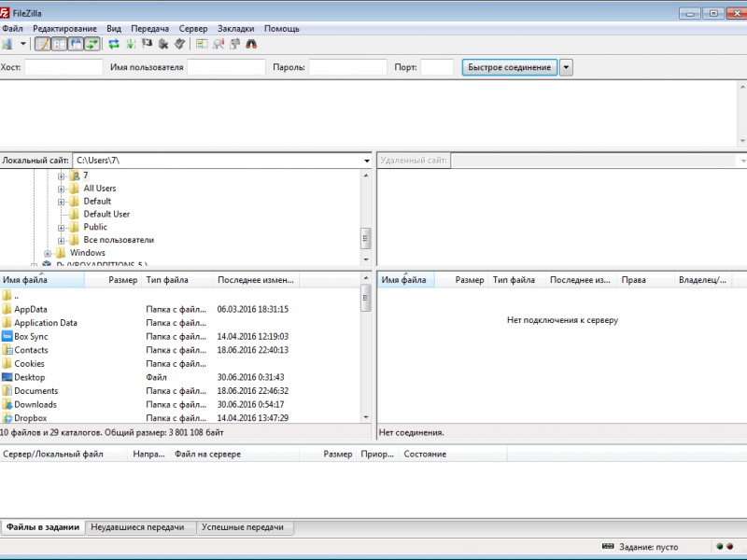747x560 pixels.
Task: Select the Dropbox folder icon
Action: coord(7,418)
